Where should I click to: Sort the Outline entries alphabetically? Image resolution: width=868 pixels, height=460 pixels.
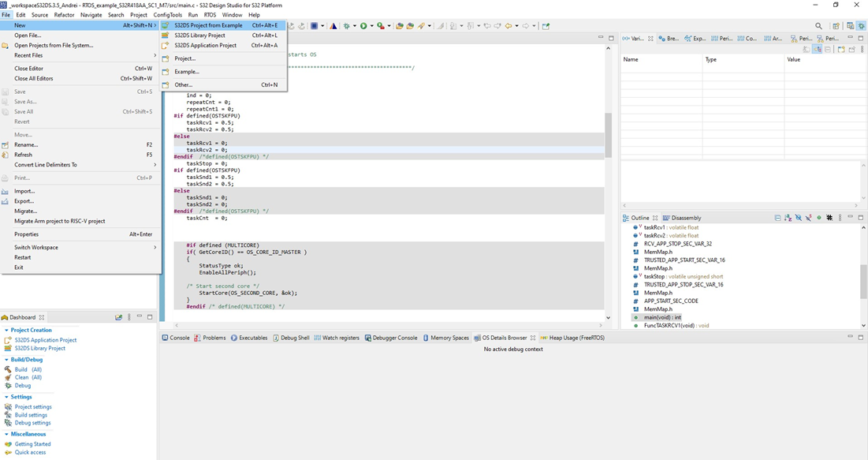788,218
